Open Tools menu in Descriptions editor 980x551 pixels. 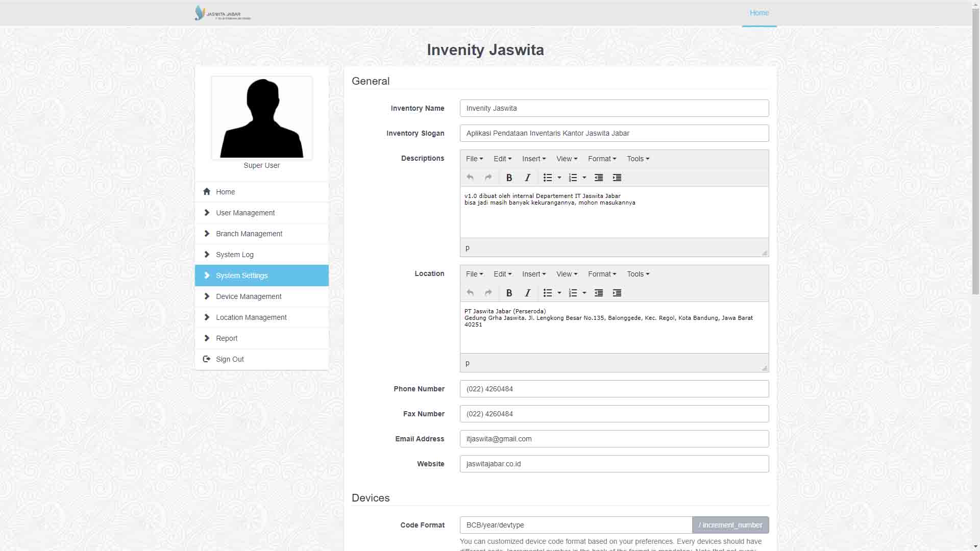point(638,159)
